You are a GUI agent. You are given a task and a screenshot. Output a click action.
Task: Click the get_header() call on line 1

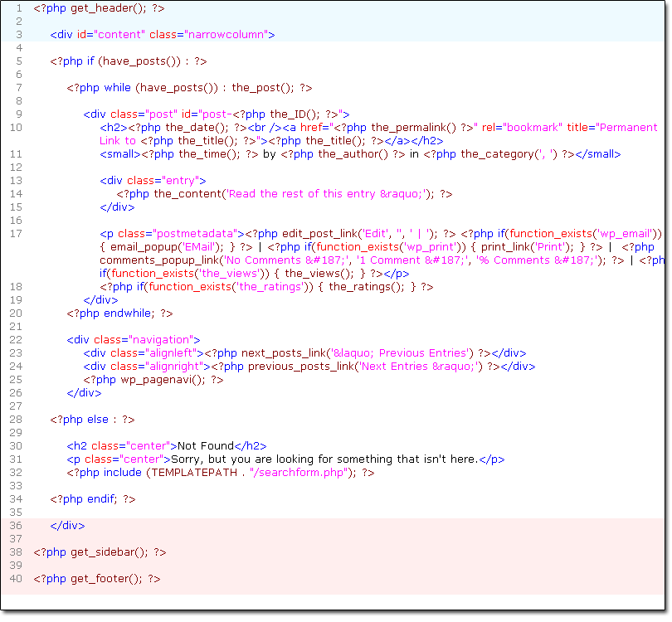coord(108,7)
